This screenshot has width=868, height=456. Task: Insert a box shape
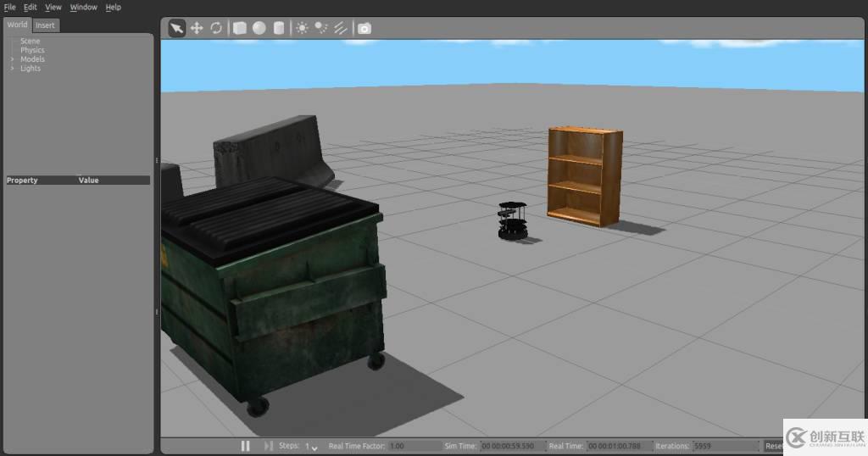coord(240,28)
